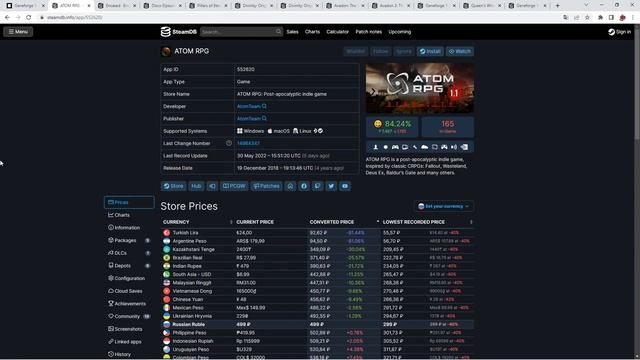Screen dimensions: 640x360
Task: Click Sign in with Steam
Action: (619, 31)
